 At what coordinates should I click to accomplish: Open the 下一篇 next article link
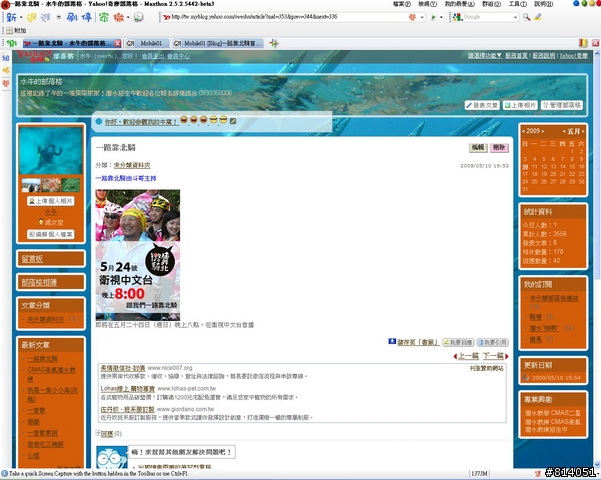[x=495, y=356]
